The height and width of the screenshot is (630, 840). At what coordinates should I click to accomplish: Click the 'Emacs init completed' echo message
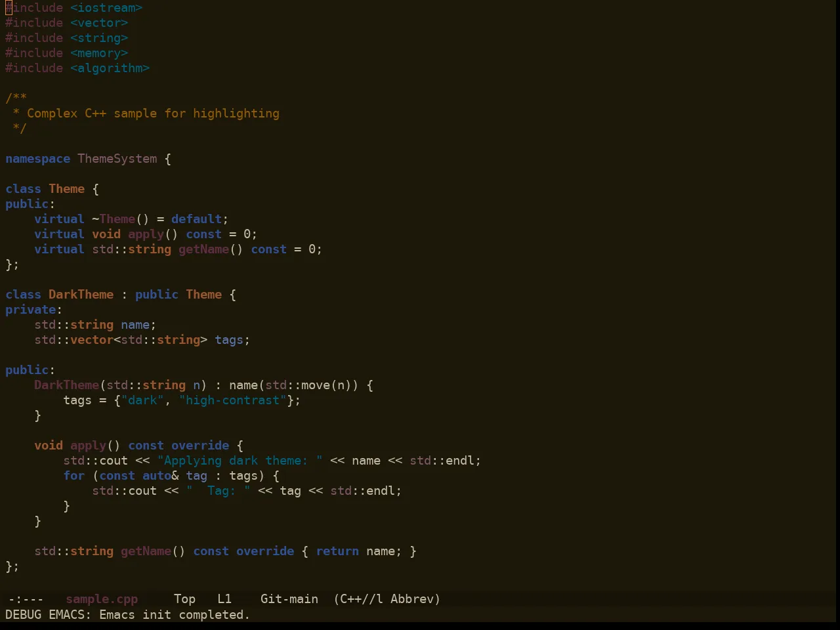[x=175, y=615]
